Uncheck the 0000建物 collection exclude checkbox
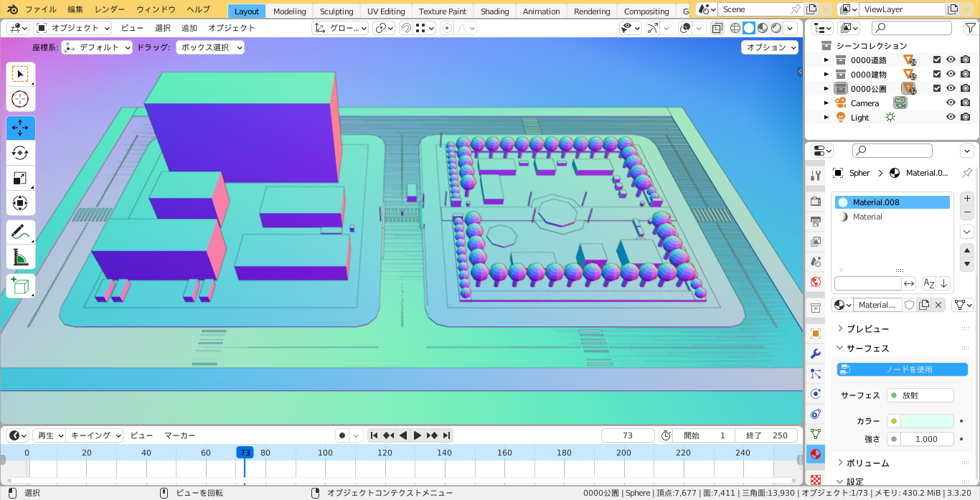 936,75
